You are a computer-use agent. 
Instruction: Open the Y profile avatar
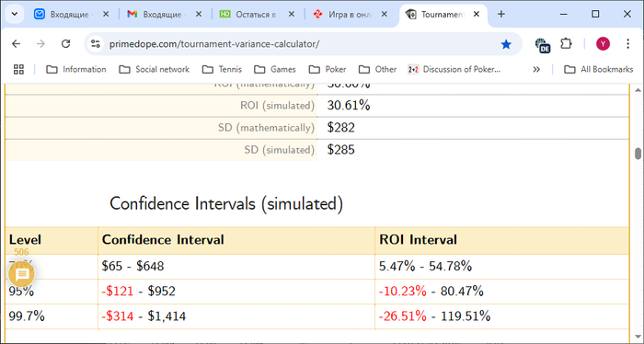(603, 44)
